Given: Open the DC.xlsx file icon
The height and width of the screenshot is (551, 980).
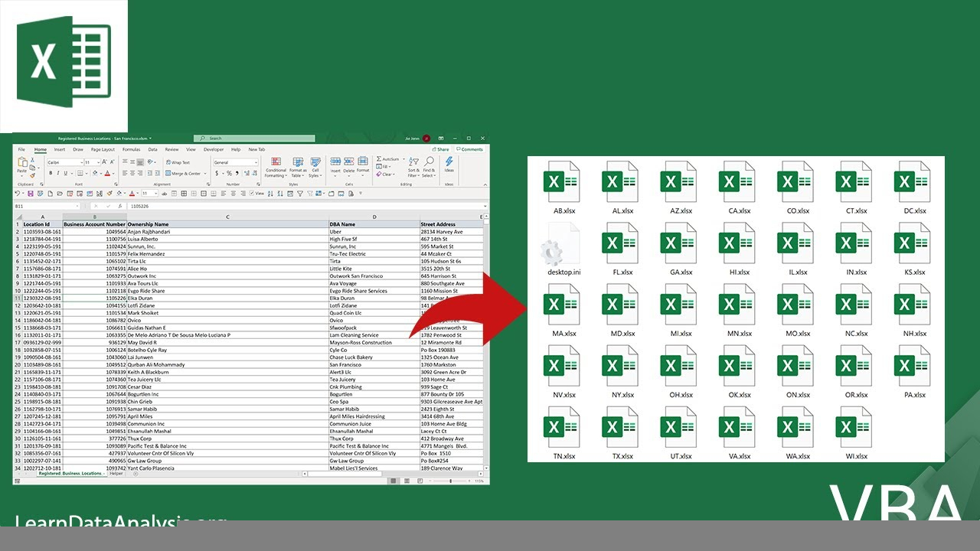Looking at the screenshot, I should pos(913,182).
